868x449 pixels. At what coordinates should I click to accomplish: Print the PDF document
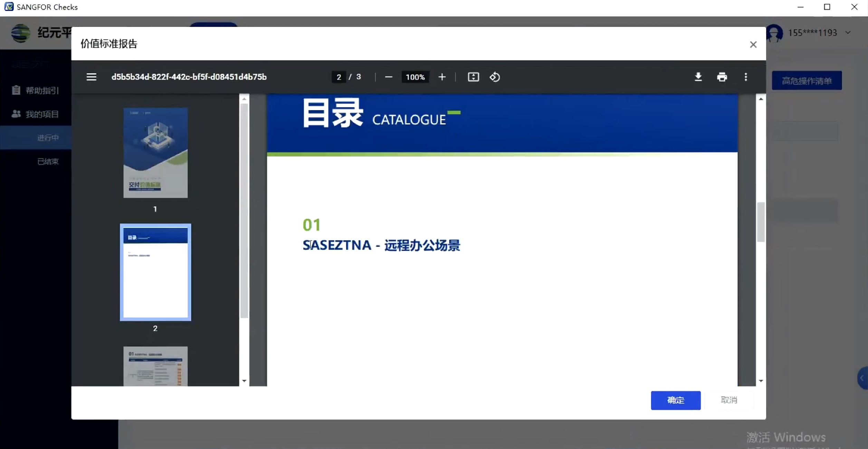[722, 77]
